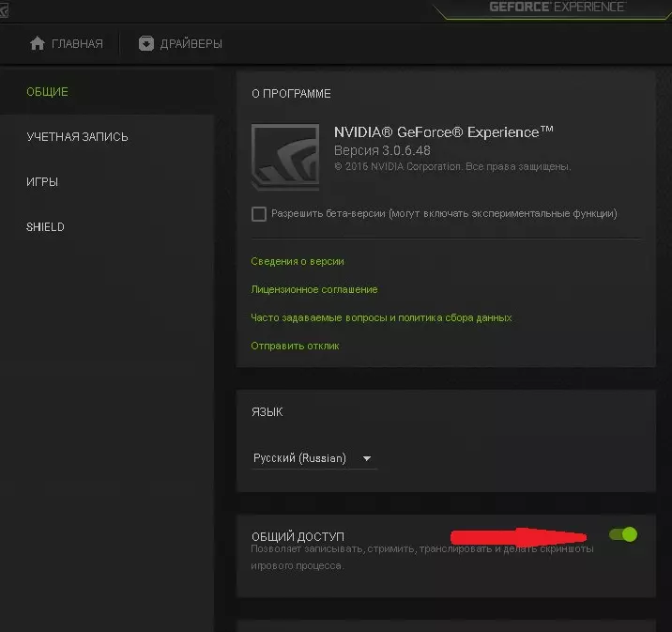
Task: Select ИГРЫ in the sidebar
Action: pyautogui.click(x=42, y=182)
